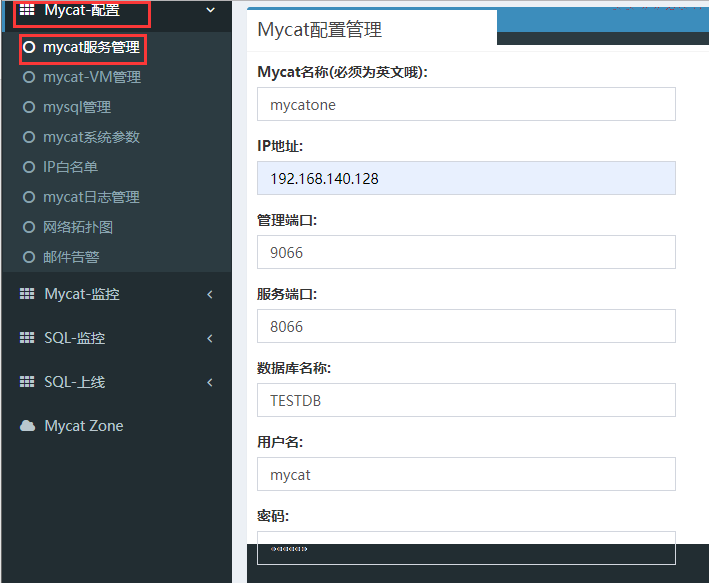Image resolution: width=709 pixels, height=583 pixels.
Task: Open mycat服务管理 page
Action: [91, 47]
